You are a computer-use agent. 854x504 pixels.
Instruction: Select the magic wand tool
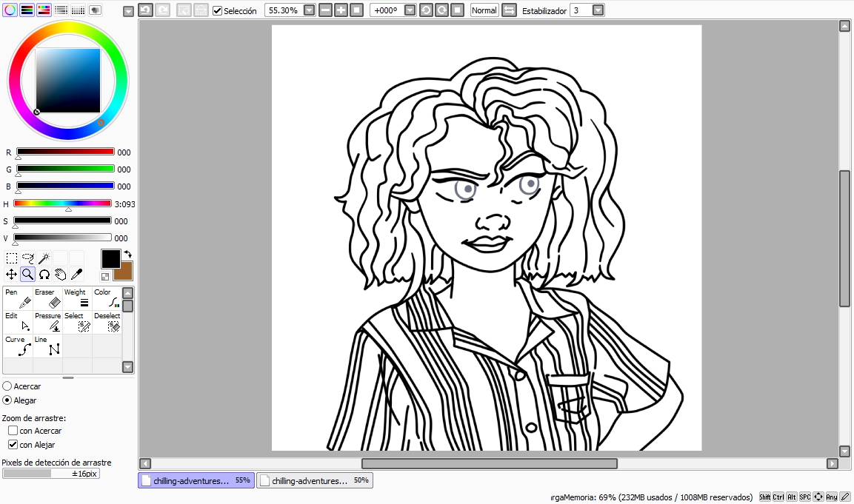coord(44,258)
